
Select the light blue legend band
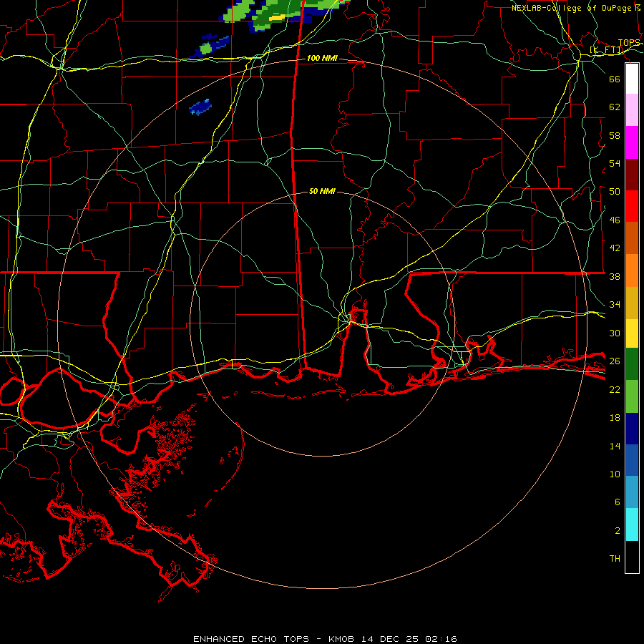click(632, 492)
